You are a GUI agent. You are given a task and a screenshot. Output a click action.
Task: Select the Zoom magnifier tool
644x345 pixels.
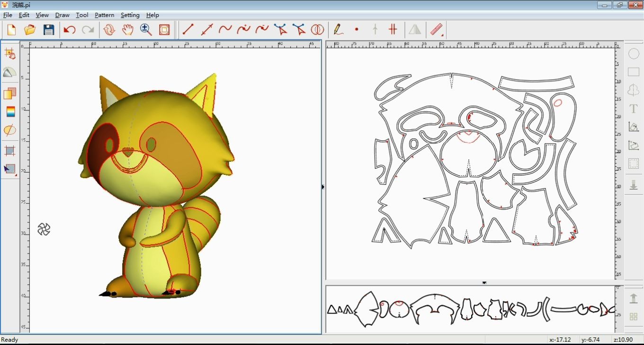point(146,30)
